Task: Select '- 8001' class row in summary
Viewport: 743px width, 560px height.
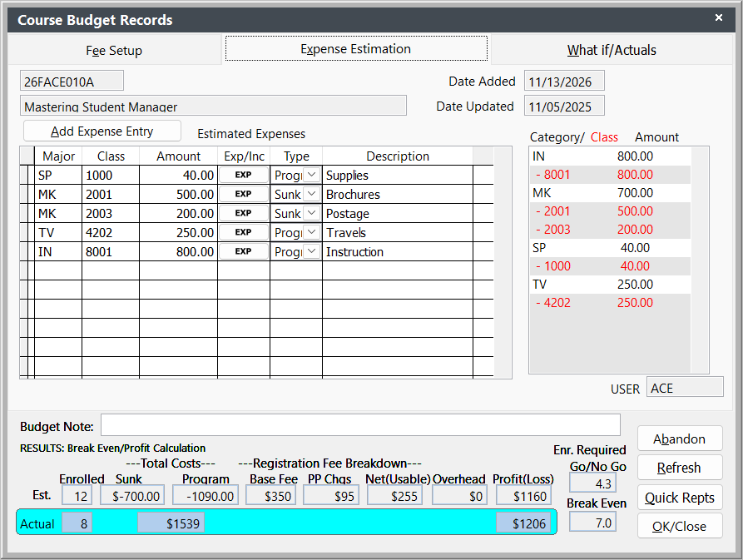Action: click(610, 175)
